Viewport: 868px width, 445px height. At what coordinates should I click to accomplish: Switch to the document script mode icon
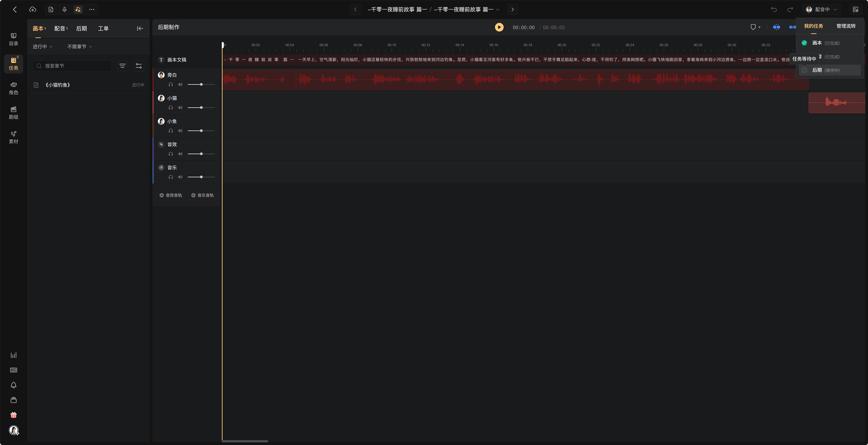[x=51, y=9]
